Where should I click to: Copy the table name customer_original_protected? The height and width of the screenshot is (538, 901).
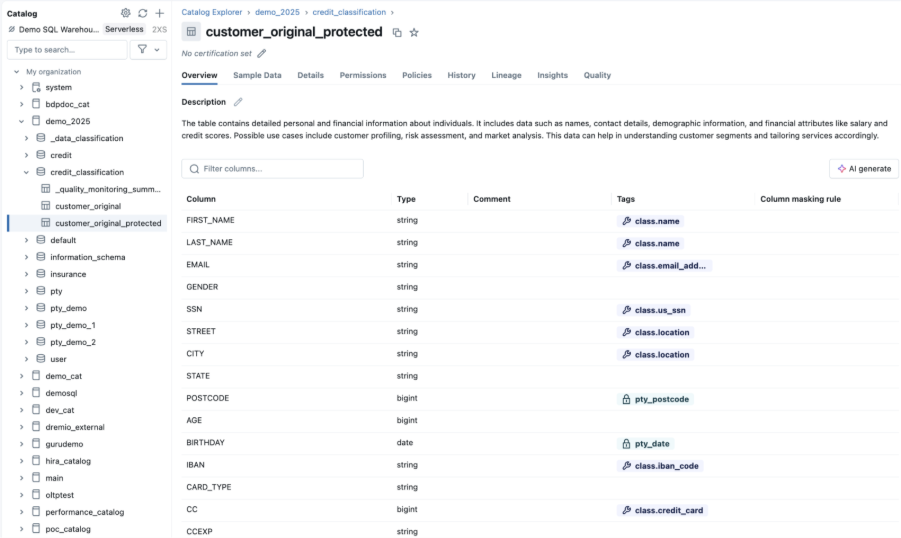point(397,33)
